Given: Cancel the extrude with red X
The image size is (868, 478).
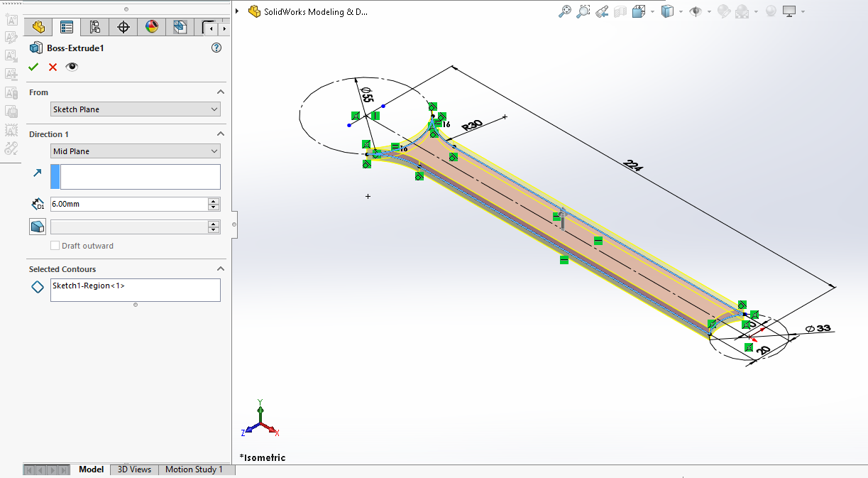Looking at the screenshot, I should (53, 67).
